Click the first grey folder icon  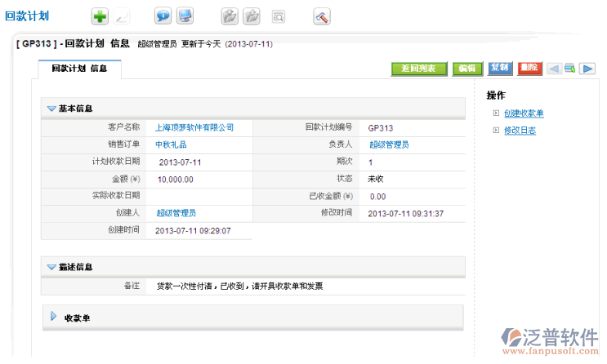coord(230,16)
